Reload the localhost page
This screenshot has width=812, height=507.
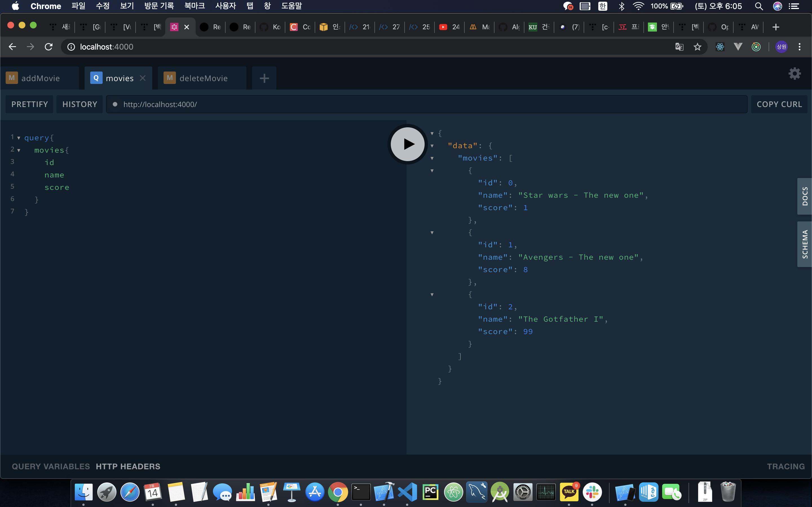point(49,46)
